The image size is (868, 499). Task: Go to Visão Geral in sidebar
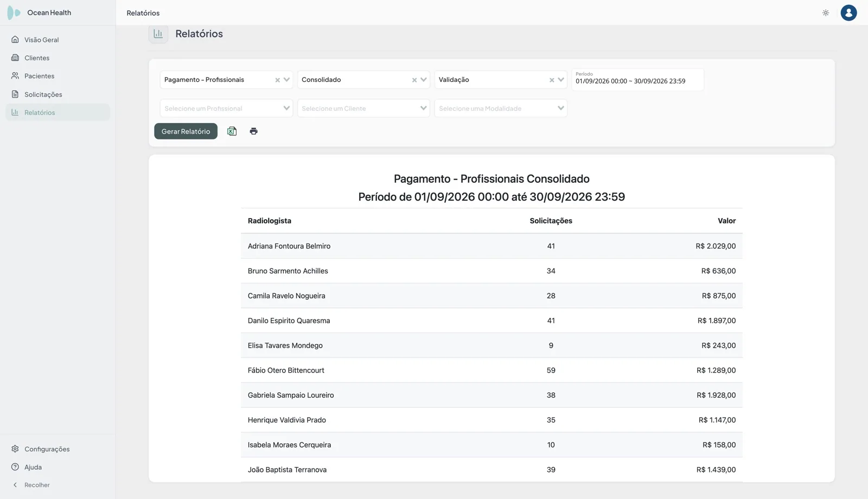click(x=58, y=40)
